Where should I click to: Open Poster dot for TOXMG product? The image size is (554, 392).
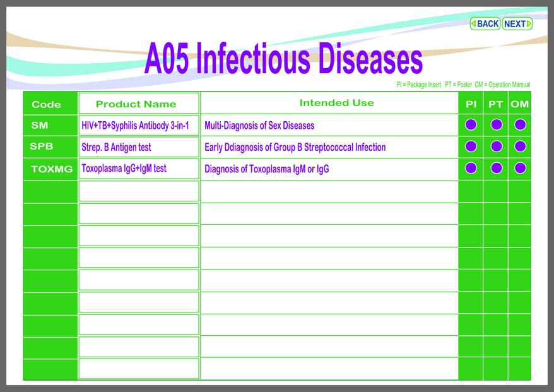pos(497,169)
